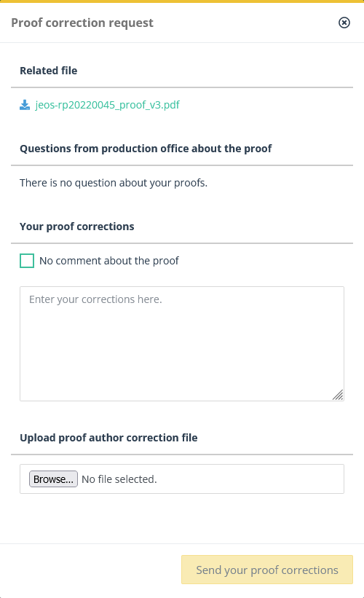364x598 pixels.
Task: Click the "No file selected." text
Action: click(x=119, y=479)
